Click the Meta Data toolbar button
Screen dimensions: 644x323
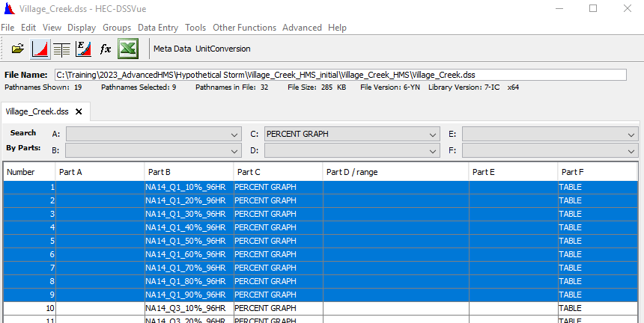(x=172, y=49)
